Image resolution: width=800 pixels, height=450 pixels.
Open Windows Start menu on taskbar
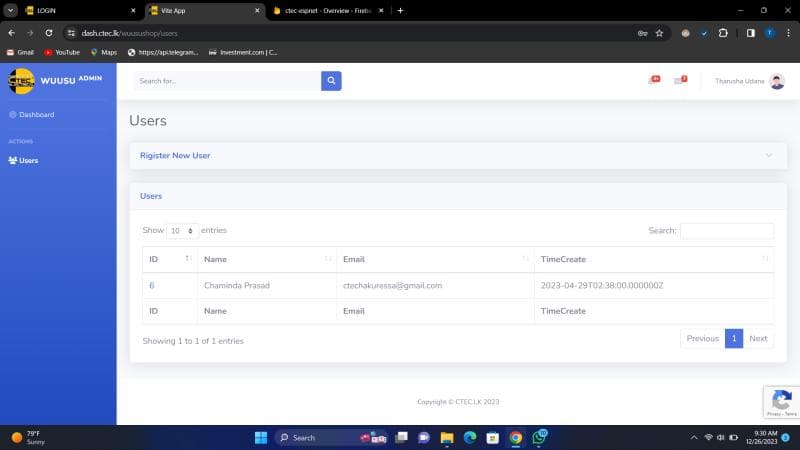261,437
